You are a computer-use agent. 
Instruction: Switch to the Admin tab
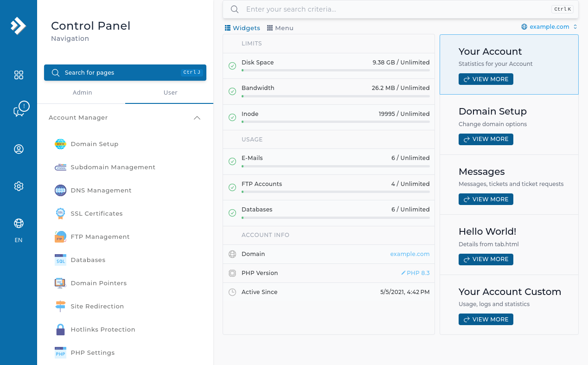pos(83,93)
